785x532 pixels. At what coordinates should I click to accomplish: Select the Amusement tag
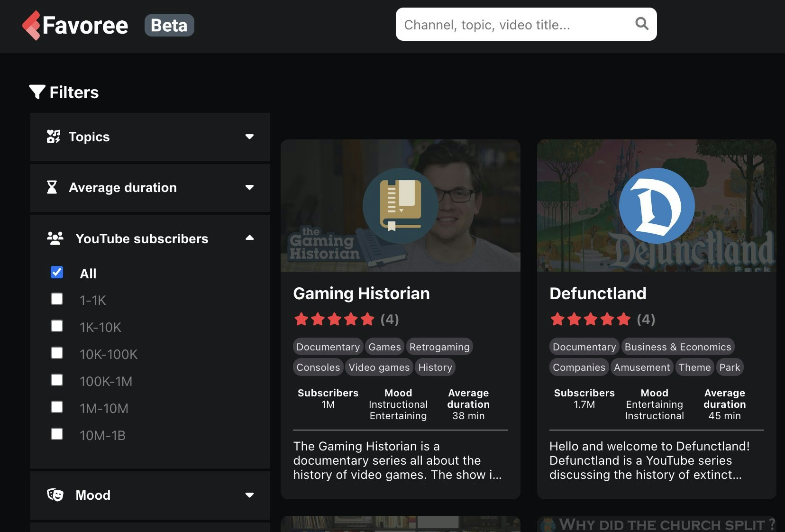(642, 367)
